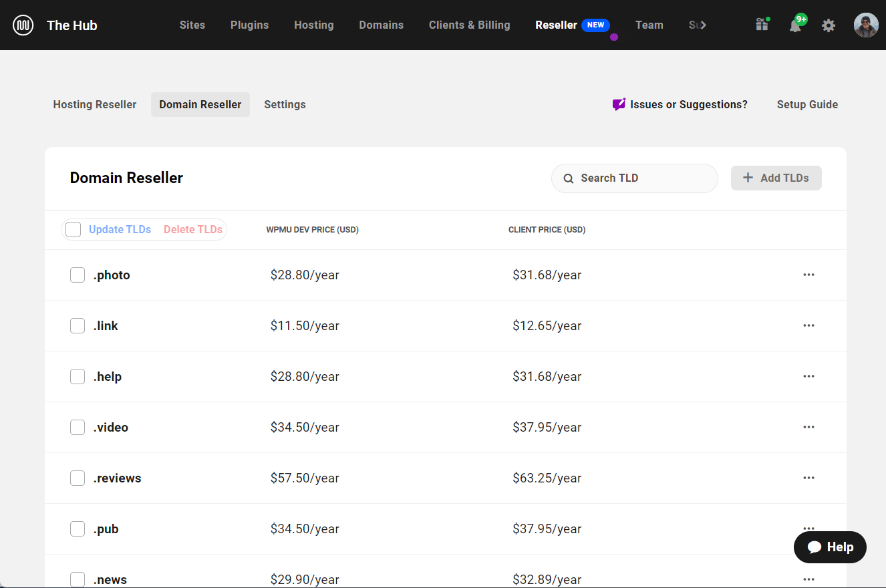The image size is (886, 588).
Task: View notifications via the bell icon
Action: [795, 25]
